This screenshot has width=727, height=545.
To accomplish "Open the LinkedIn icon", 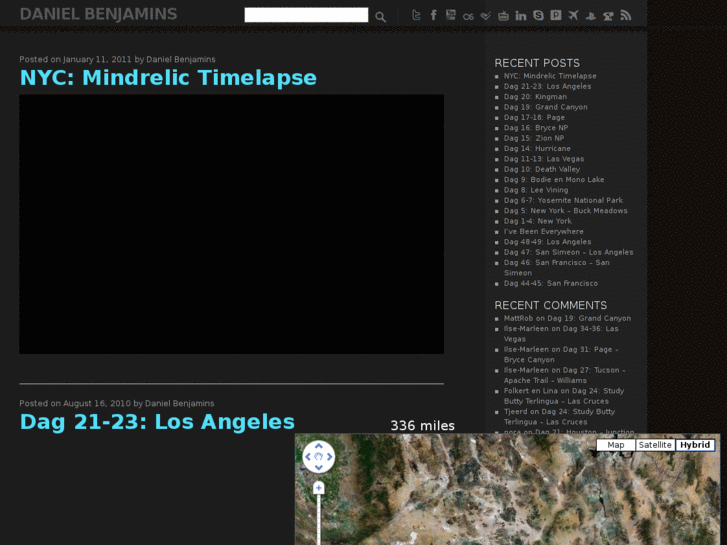I will tap(521, 16).
